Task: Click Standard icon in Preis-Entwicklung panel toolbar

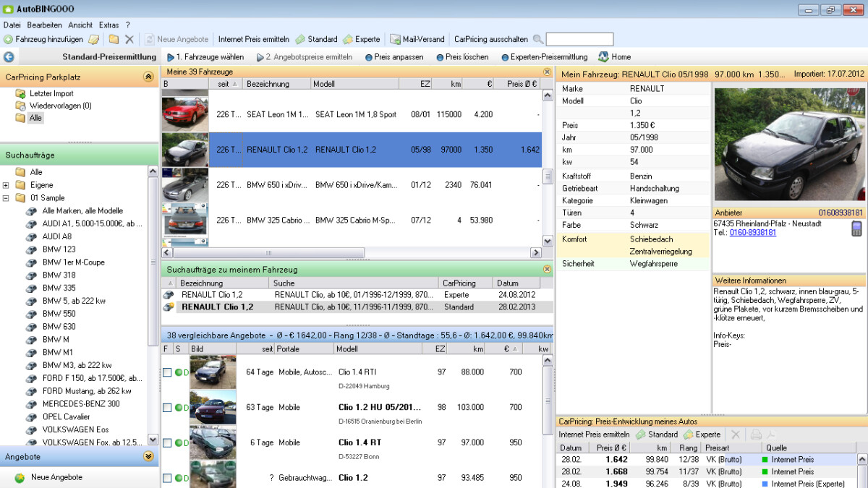Action: (640, 435)
